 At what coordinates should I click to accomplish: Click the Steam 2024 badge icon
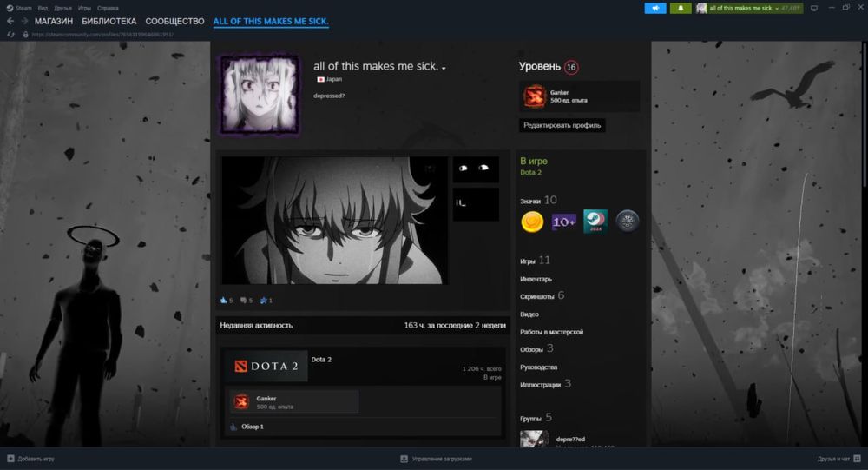pos(595,222)
